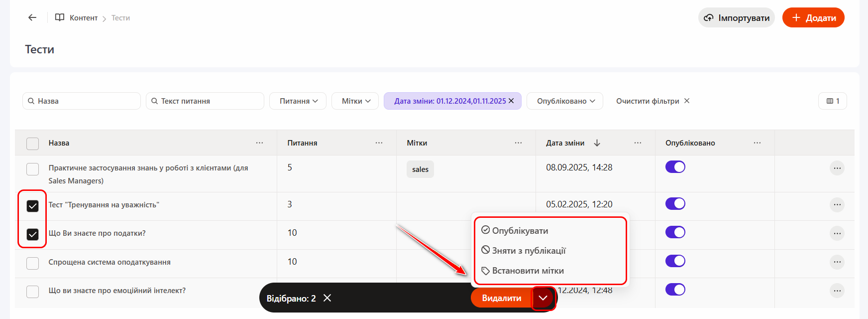The image size is (868, 319).
Task: Open the three-dot menu in Назва column header
Action: point(259,143)
